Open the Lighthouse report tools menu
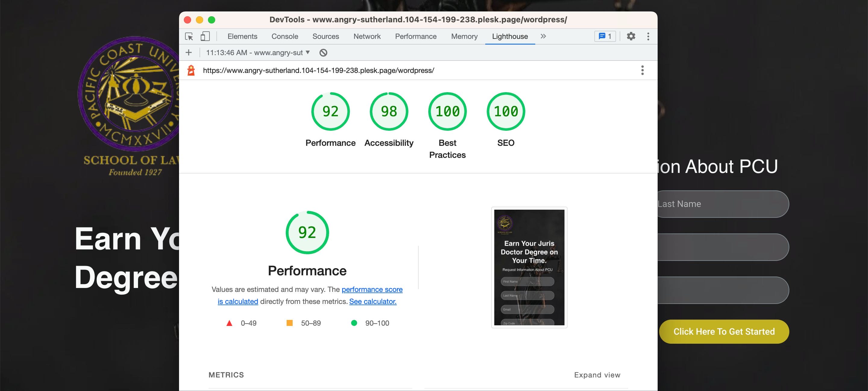The height and width of the screenshot is (391, 868). [x=642, y=70]
